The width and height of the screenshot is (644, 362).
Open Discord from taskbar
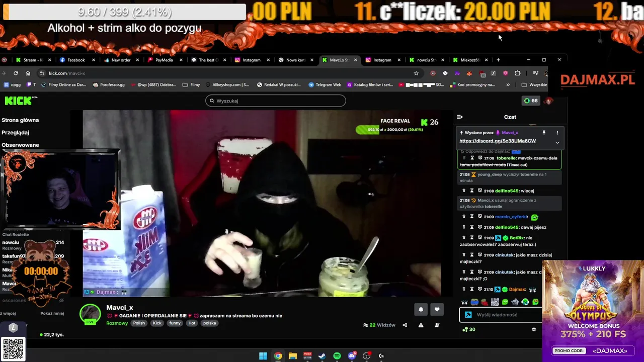pos(352,356)
